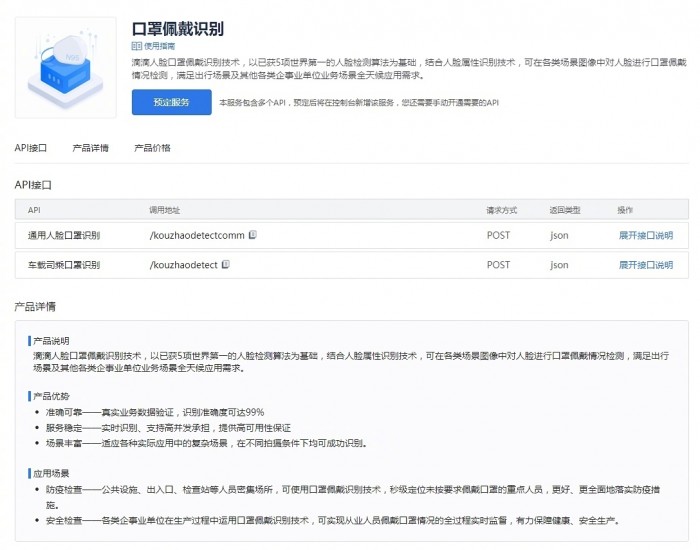Open the 产品价格 tab
The height and width of the screenshot is (550, 700).
pyautogui.click(x=152, y=148)
